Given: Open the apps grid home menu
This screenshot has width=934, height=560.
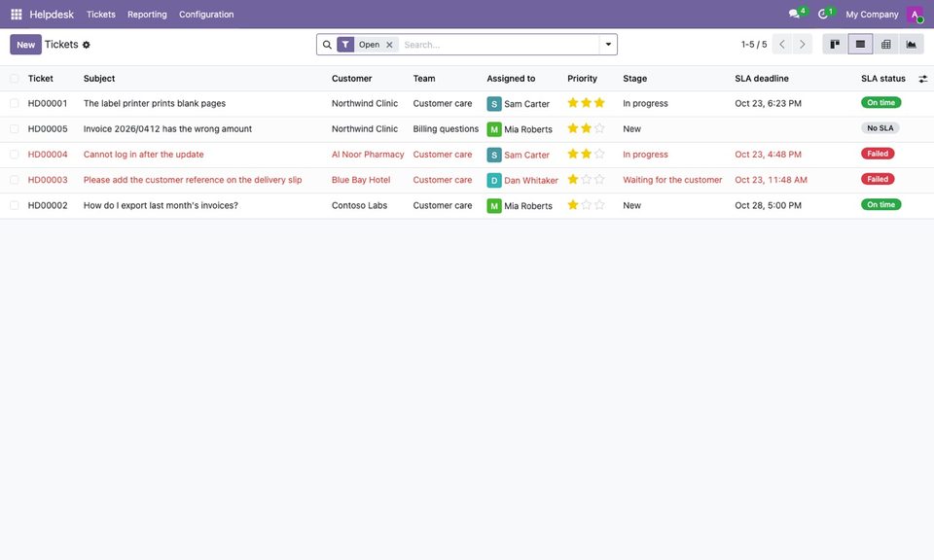Looking at the screenshot, I should click(17, 15).
